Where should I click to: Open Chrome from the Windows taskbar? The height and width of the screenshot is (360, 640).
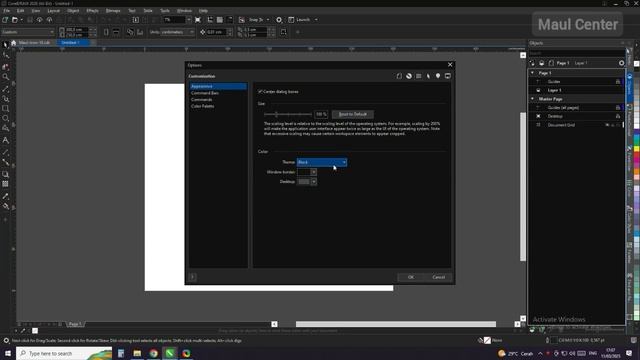coord(153,353)
